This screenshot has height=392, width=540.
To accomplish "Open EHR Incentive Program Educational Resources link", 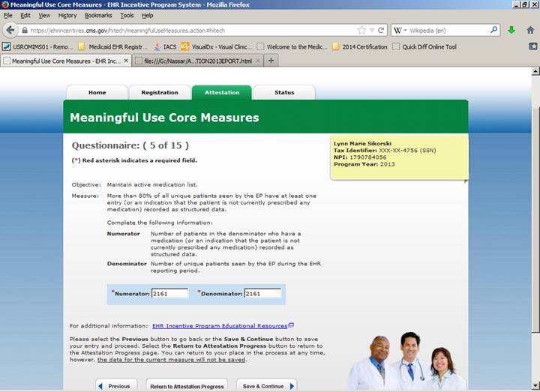I will coord(220,326).
